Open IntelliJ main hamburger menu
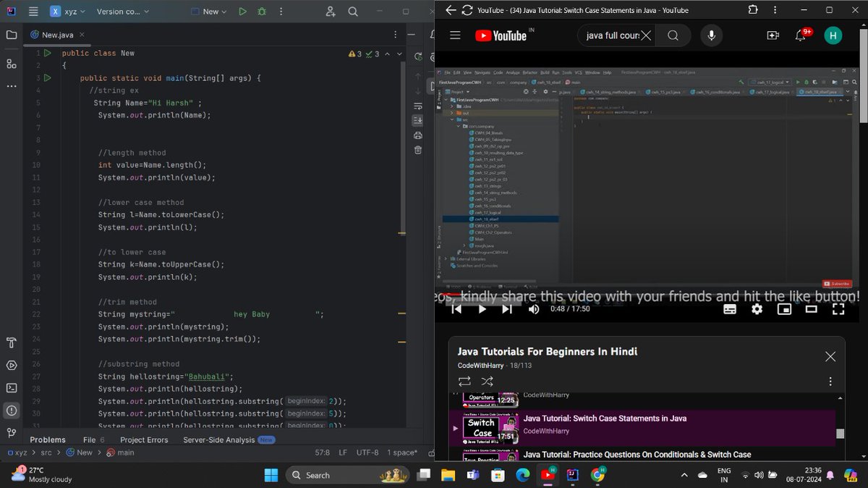The image size is (868, 488). (33, 12)
